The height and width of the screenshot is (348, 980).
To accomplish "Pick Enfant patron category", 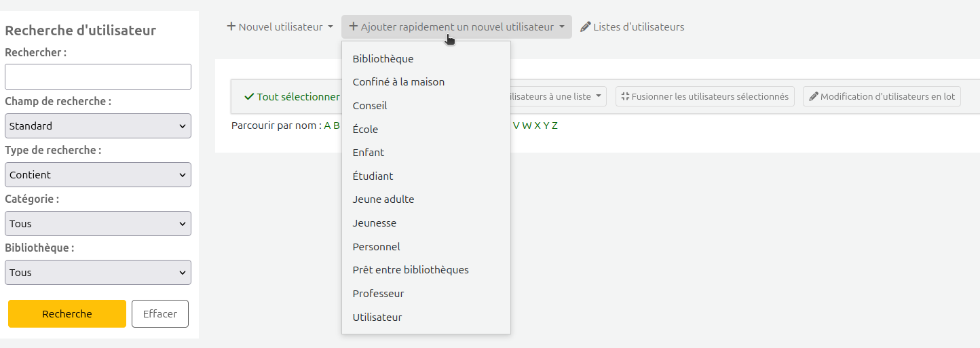I will (426, 153).
